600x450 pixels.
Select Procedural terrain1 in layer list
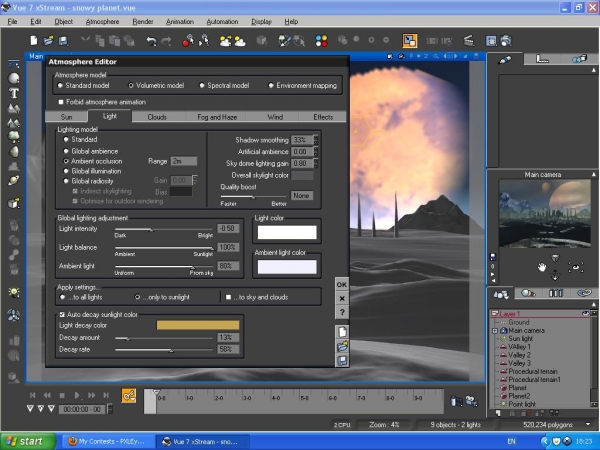tap(534, 380)
